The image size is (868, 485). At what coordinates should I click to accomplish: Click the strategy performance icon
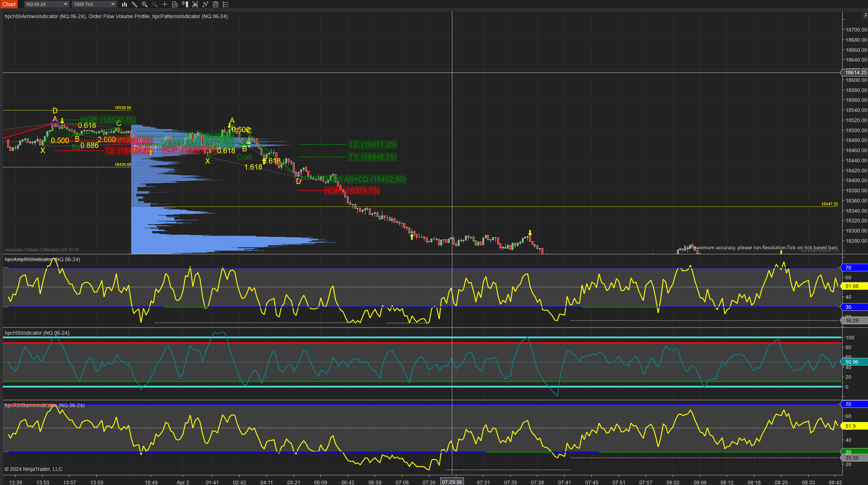pos(216,4)
